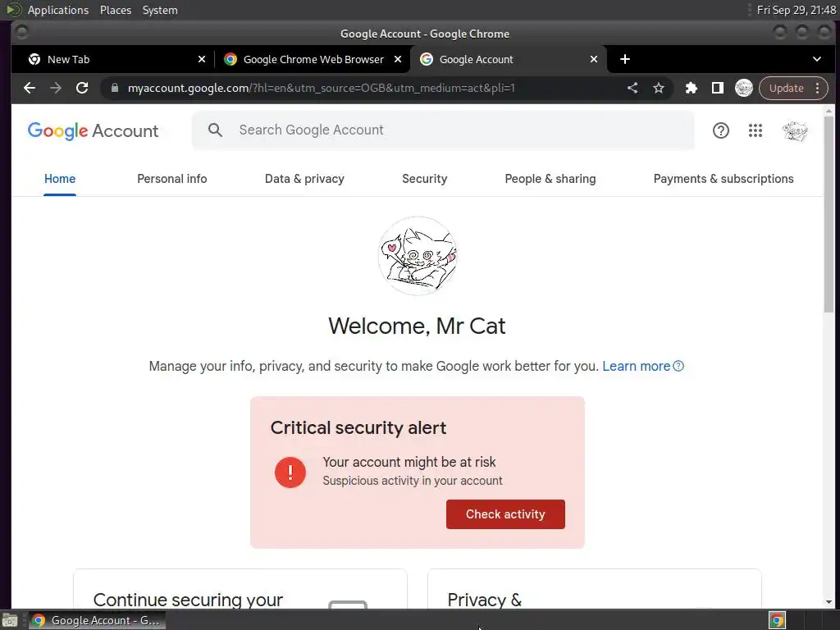Click the scrollbar up arrow
The image size is (840, 630).
click(829, 111)
